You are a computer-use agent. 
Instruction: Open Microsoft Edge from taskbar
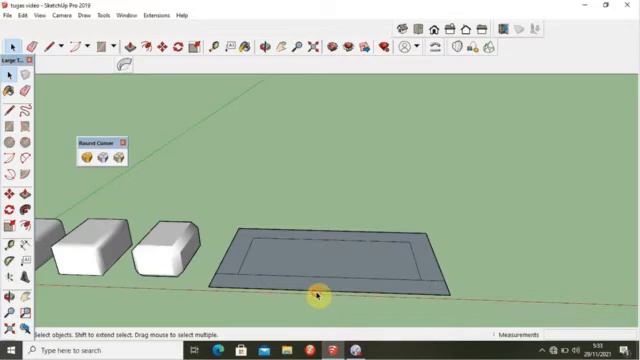218,350
